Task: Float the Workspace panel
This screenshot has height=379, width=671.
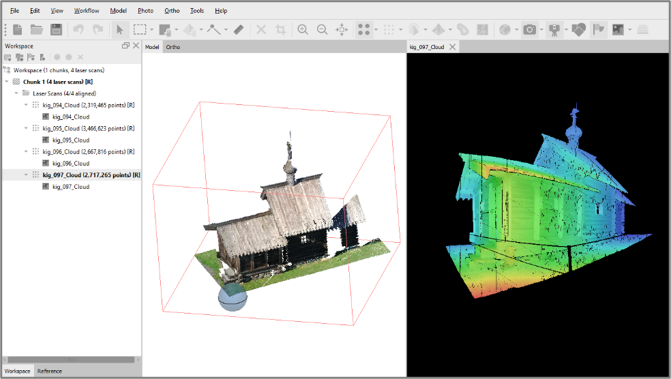Action: coord(125,45)
